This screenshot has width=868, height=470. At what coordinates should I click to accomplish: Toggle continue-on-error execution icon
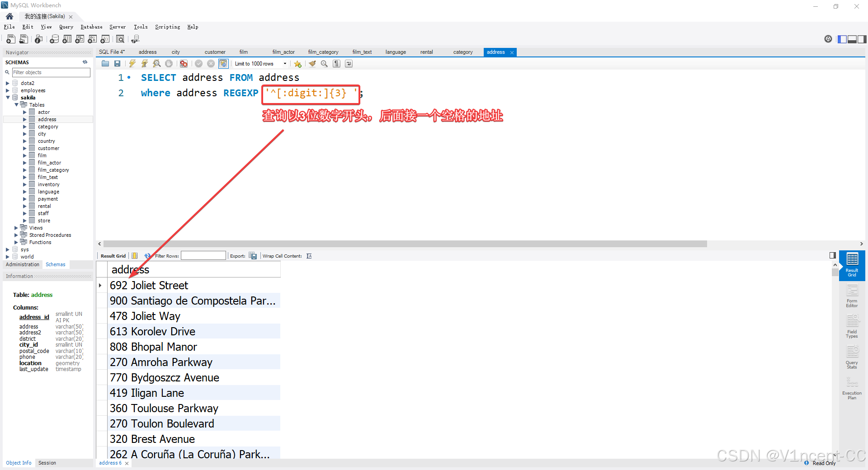coord(184,64)
